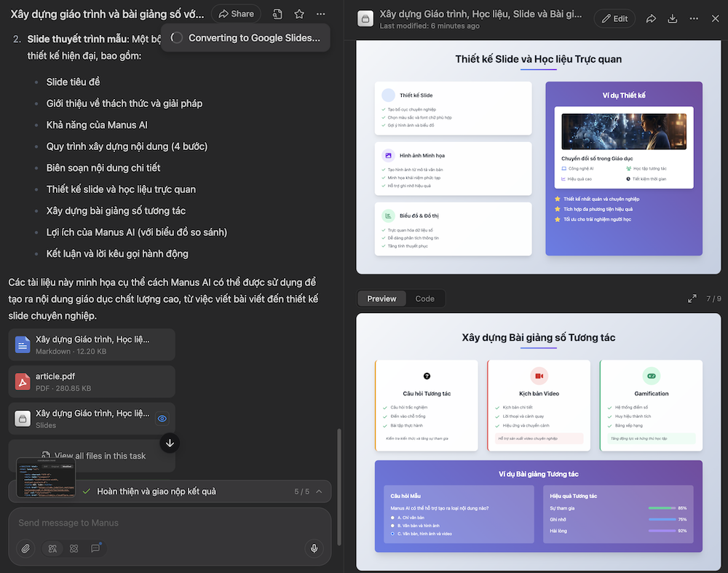The image size is (728, 573).
Task: Open the three-dots menu in preview header
Action: click(x=694, y=19)
